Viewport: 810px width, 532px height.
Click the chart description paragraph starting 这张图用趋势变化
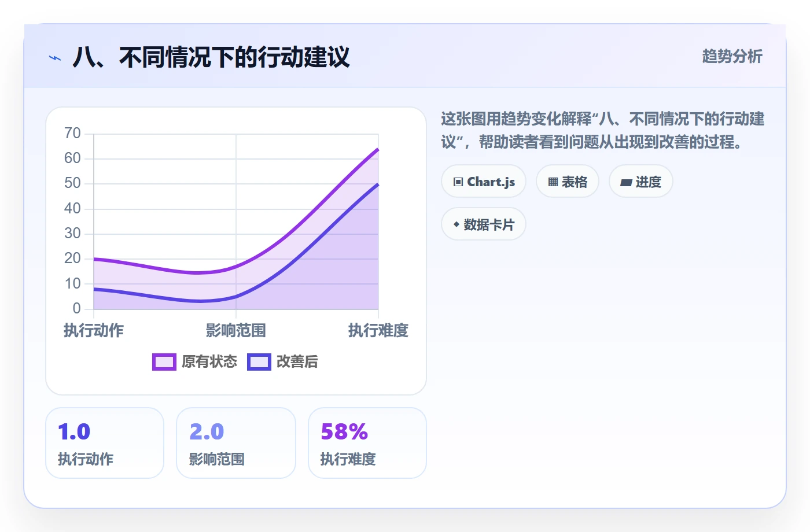[x=603, y=131]
